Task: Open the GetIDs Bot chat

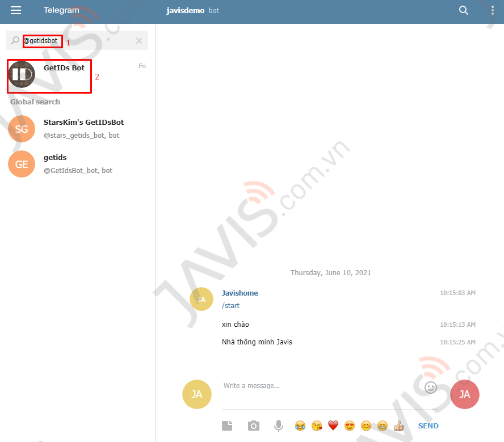Action: coord(77,75)
